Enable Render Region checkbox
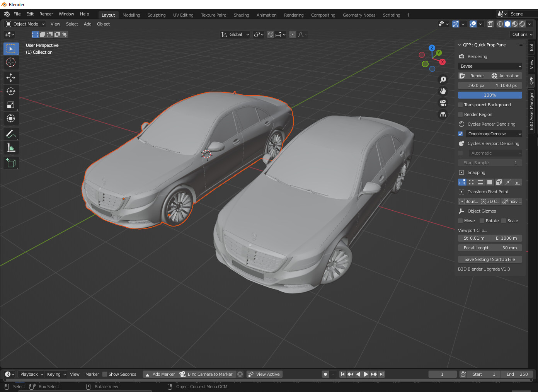 coord(460,114)
